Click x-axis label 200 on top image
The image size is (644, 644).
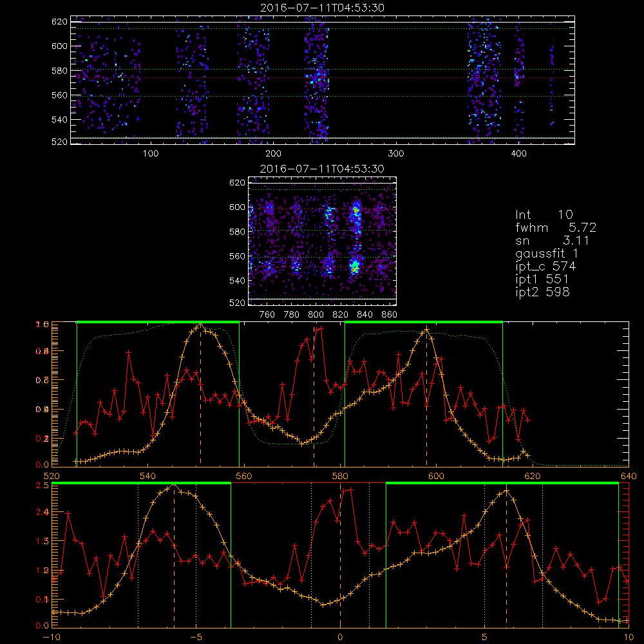coord(273,154)
